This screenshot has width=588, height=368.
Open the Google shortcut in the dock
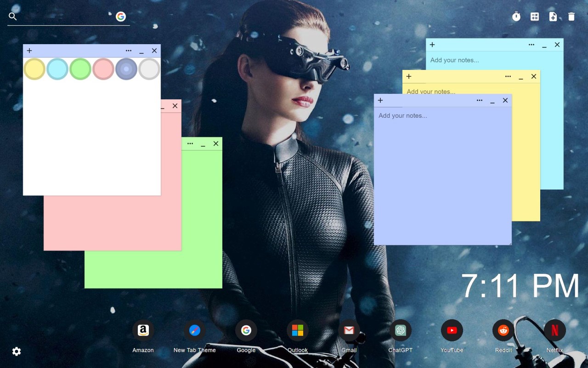pos(246,330)
